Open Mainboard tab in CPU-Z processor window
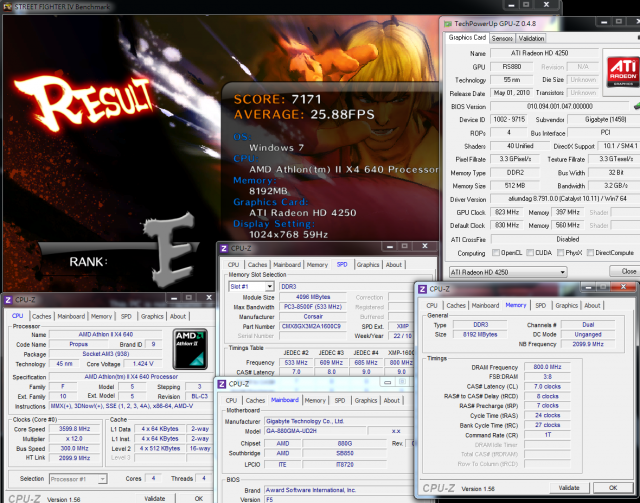The width and height of the screenshot is (640, 503). (71, 316)
